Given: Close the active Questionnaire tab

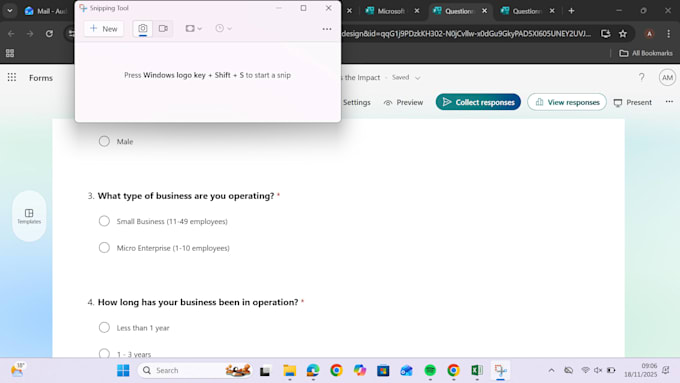Looking at the screenshot, I should (x=484, y=11).
